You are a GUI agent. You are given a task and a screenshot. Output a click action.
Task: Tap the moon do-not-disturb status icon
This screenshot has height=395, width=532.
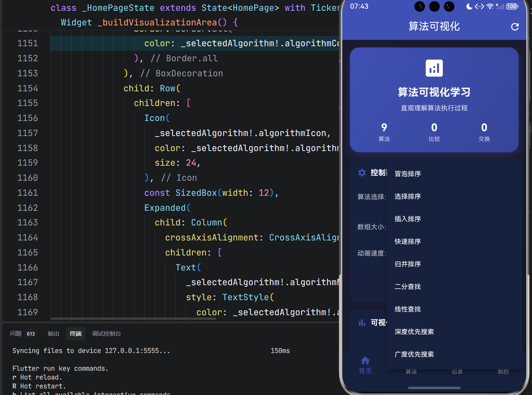(x=469, y=7)
